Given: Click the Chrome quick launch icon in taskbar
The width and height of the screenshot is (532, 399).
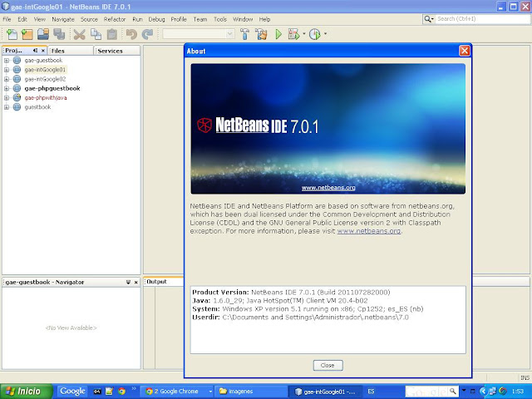Looking at the screenshot, I should pos(121,392).
